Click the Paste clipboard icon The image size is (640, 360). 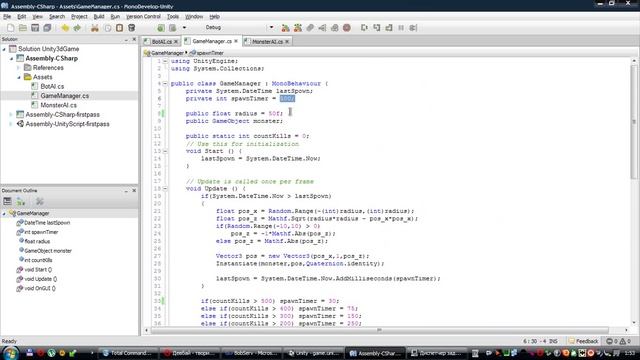(x=120, y=28)
